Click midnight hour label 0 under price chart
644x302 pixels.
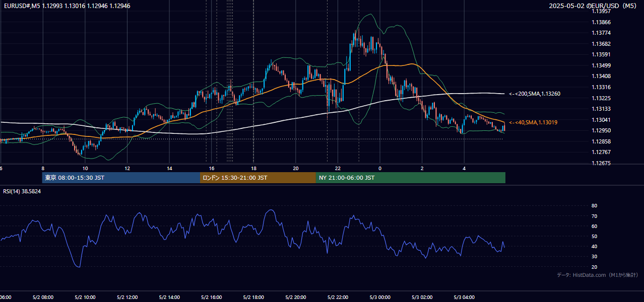[380, 169]
